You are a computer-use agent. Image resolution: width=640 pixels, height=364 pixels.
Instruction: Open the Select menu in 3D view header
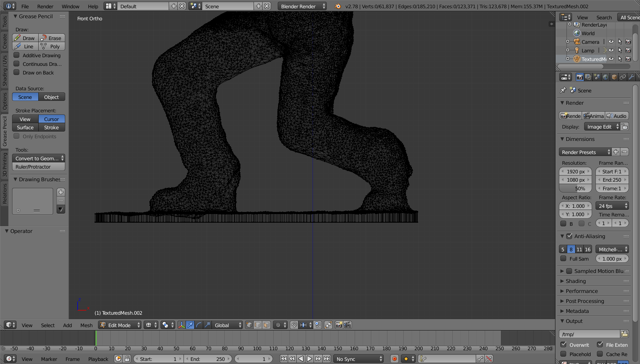click(48, 325)
